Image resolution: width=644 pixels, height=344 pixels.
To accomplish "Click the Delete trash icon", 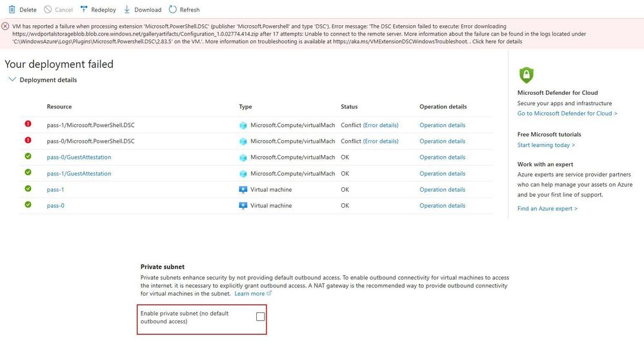I will click(12, 10).
